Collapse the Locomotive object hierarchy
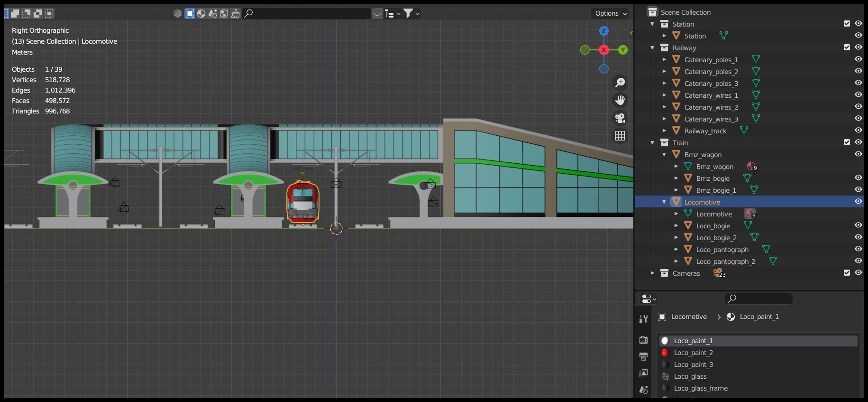Viewport: 868px width, 402px height. click(x=664, y=202)
